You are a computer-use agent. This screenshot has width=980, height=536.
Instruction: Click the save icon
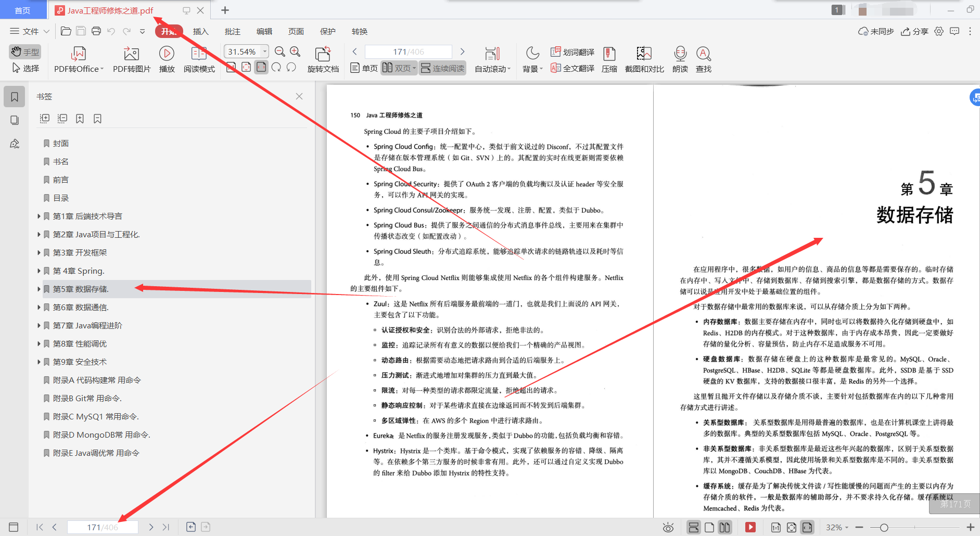point(81,31)
